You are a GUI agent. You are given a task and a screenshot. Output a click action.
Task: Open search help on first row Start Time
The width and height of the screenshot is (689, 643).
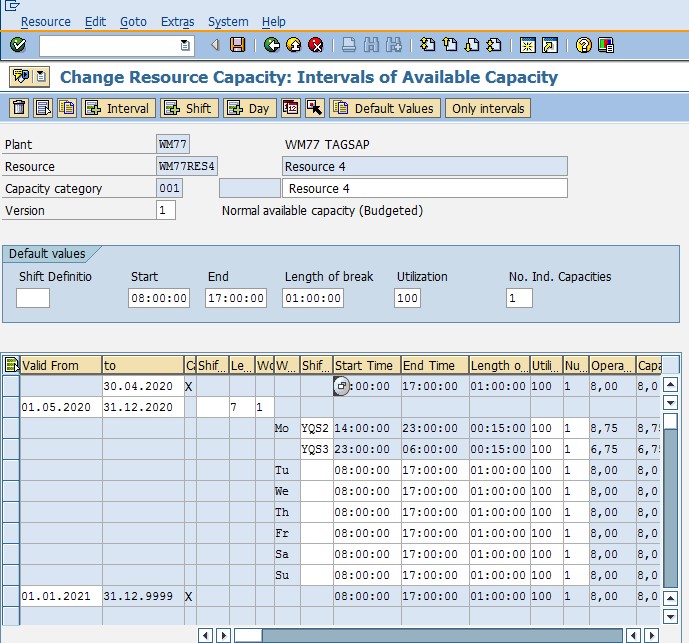tap(341, 386)
